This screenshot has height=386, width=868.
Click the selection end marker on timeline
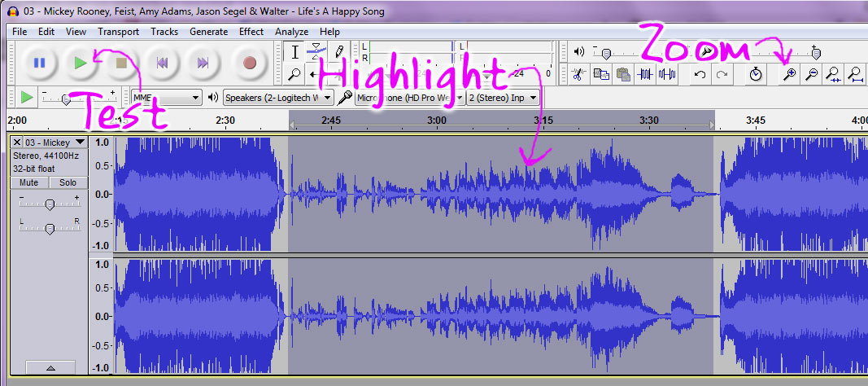click(712, 125)
